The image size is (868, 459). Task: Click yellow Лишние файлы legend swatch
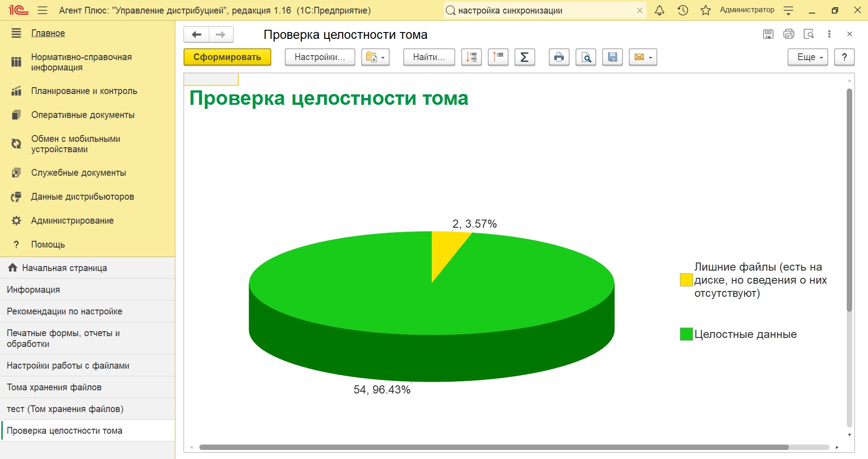[686, 280]
